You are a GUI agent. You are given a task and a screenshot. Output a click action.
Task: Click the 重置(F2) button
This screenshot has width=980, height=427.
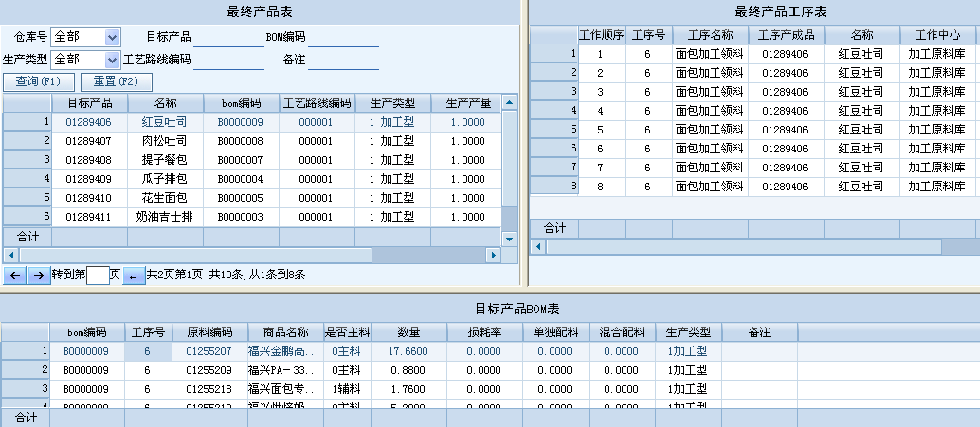click(117, 81)
